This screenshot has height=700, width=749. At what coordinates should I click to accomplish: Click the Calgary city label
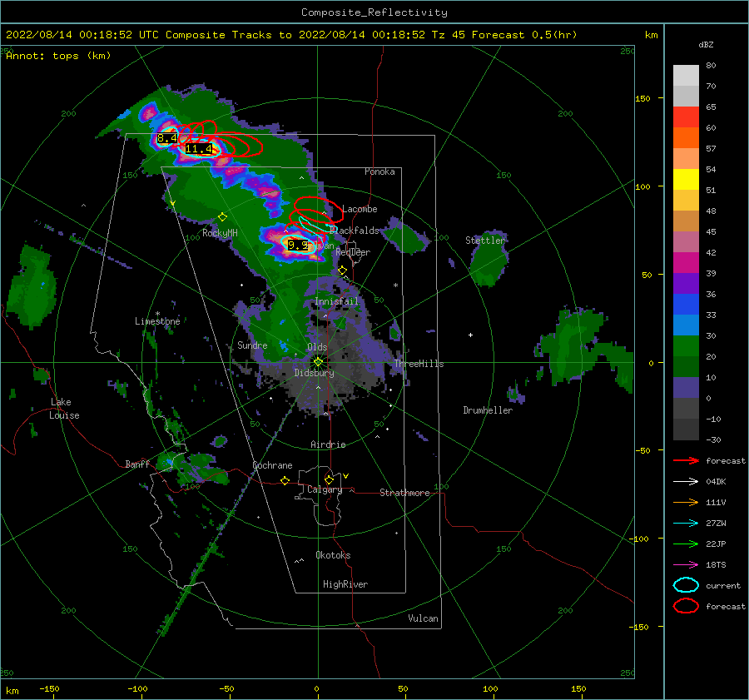coord(325,489)
